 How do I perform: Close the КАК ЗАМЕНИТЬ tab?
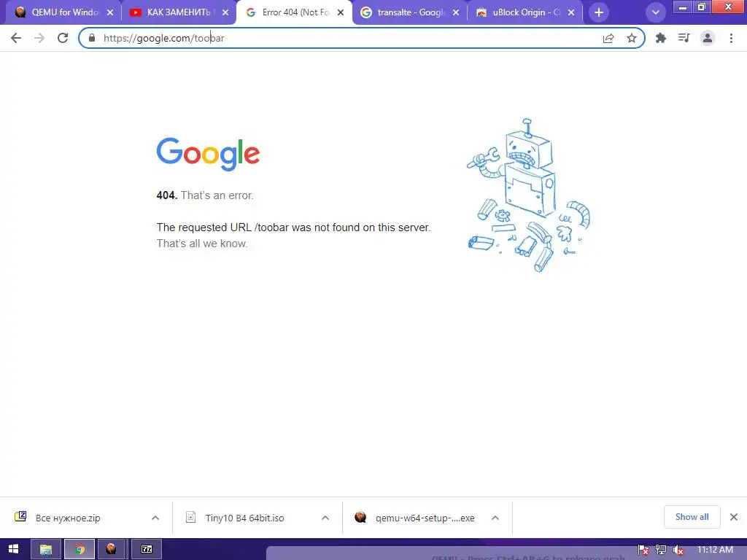tap(225, 12)
